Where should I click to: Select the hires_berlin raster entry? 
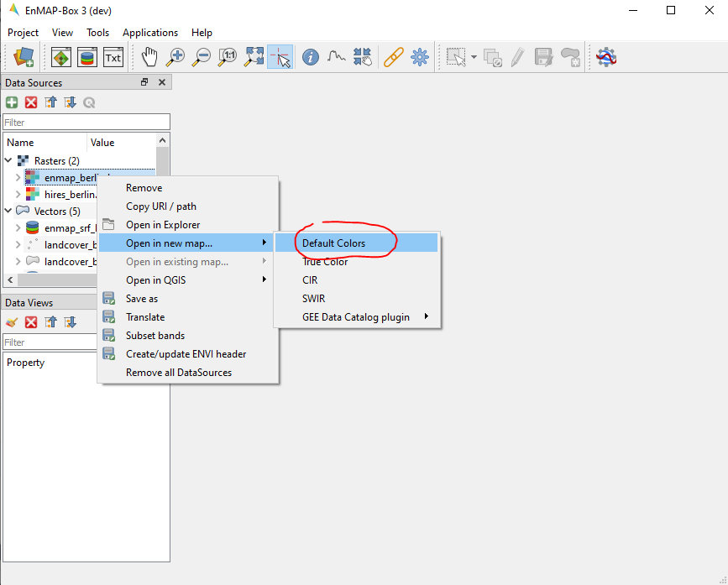[61, 195]
